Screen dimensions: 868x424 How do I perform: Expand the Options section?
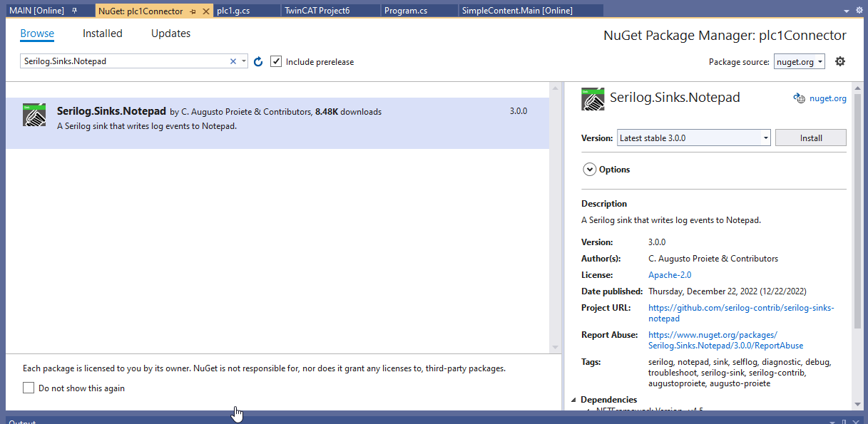pos(589,170)
